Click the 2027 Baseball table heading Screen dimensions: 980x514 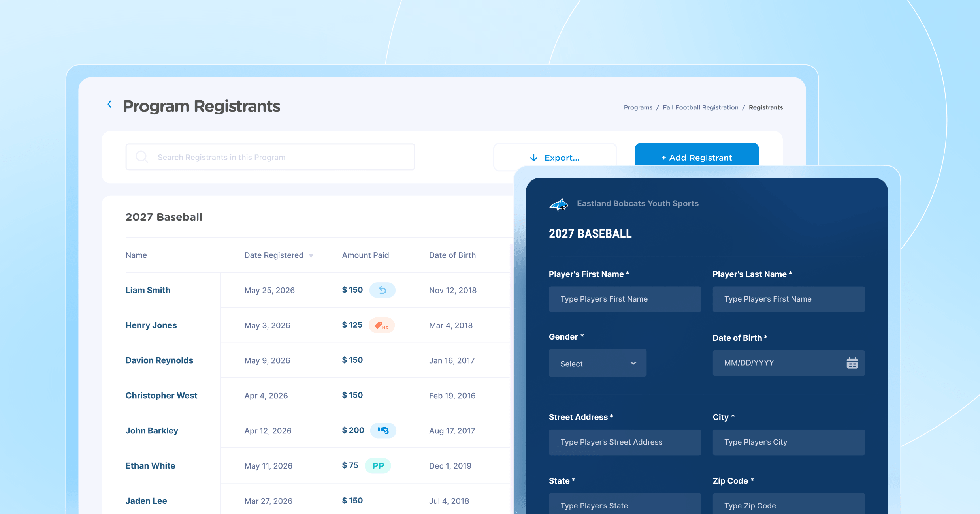tap(164, 217)
